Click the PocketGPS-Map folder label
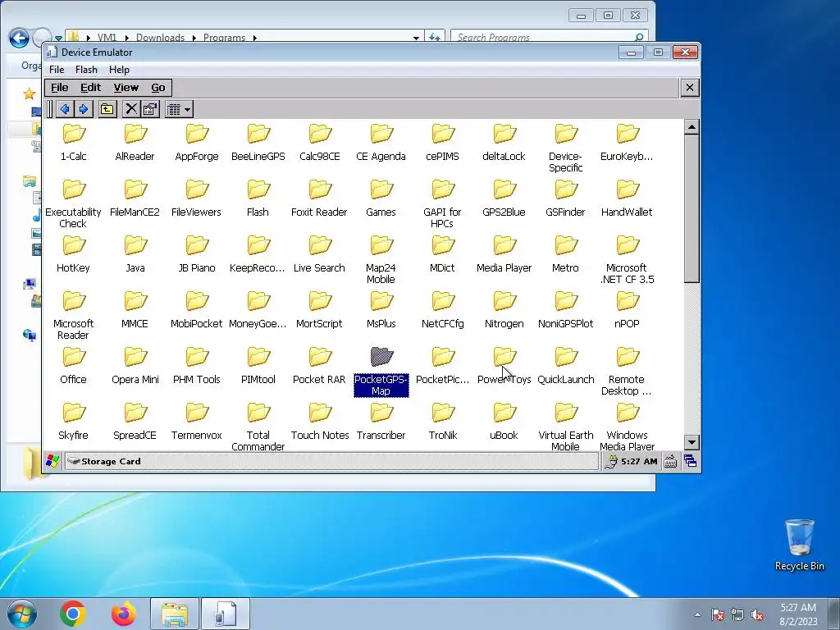Screen dimensions: 840x630 click(381, 386)
